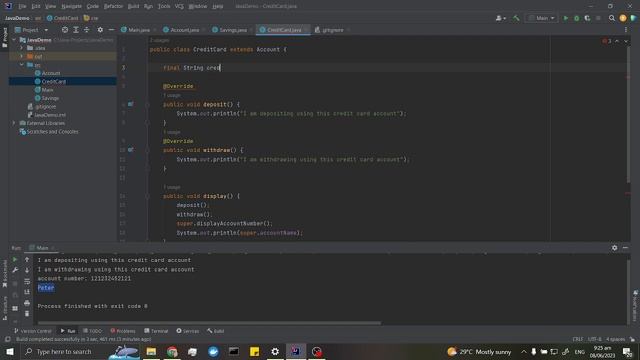Fold the display() method in gutter
The image size is (640, 360).
(x=148, y=196)
